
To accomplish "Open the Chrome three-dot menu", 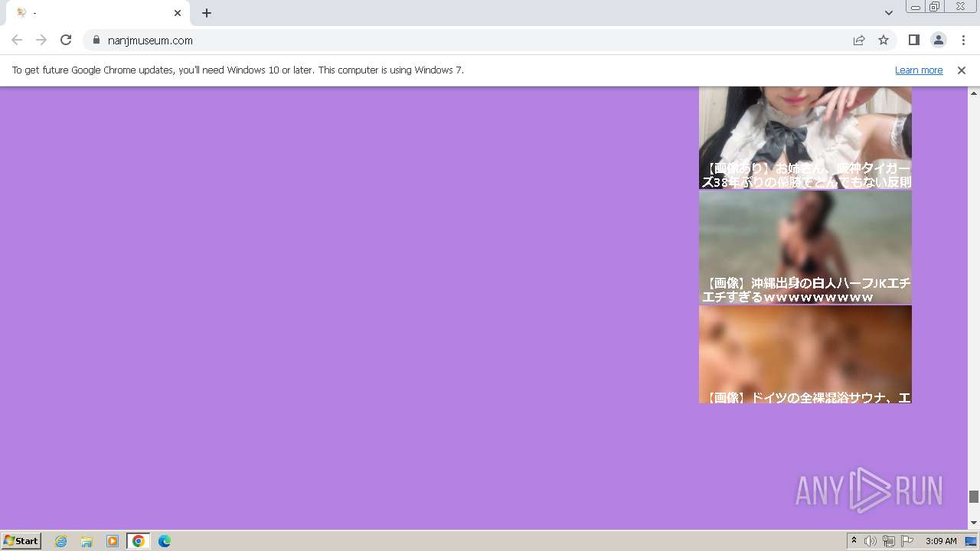I will click(963, 40).
